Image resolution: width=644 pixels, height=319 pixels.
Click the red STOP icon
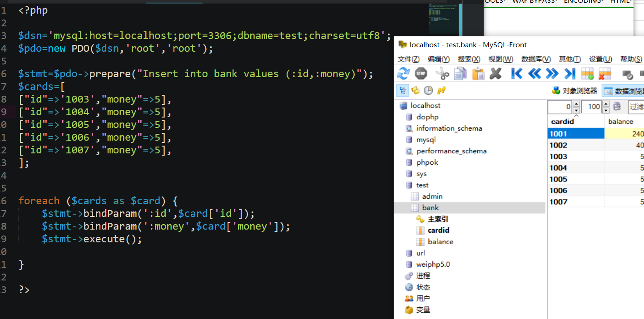pos(421,74)
